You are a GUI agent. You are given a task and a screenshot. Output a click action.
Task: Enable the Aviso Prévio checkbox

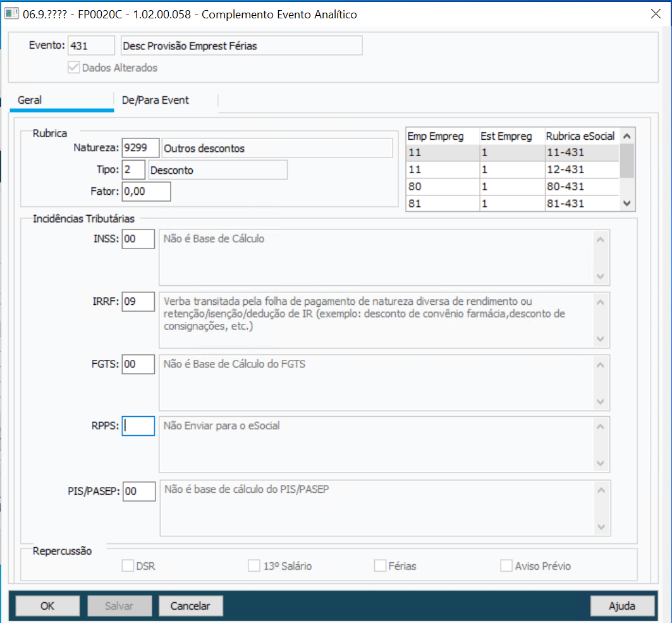[x=506, y=565]
